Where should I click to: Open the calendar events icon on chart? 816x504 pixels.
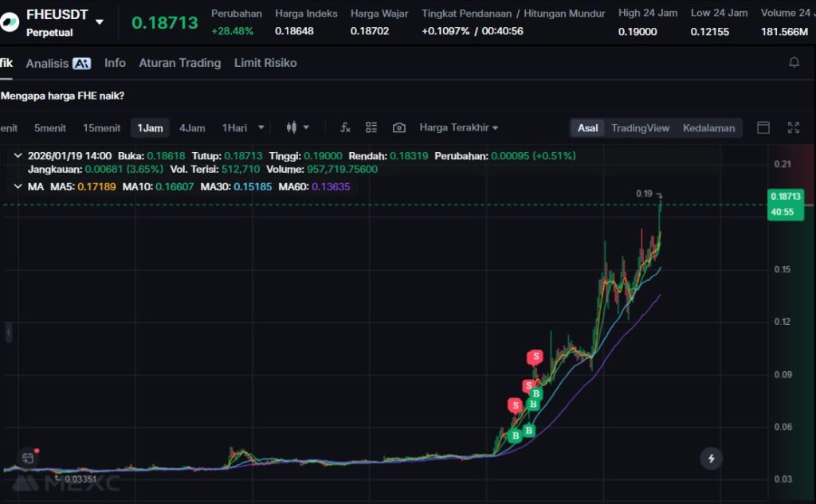pos(28,458)
